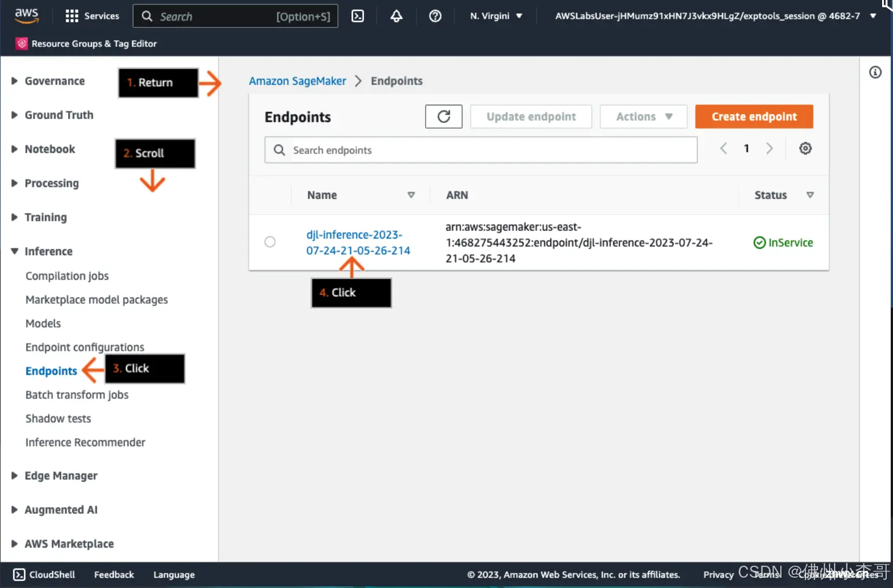
Task: Open the Actions dropdown
Action: click(644, 117)
